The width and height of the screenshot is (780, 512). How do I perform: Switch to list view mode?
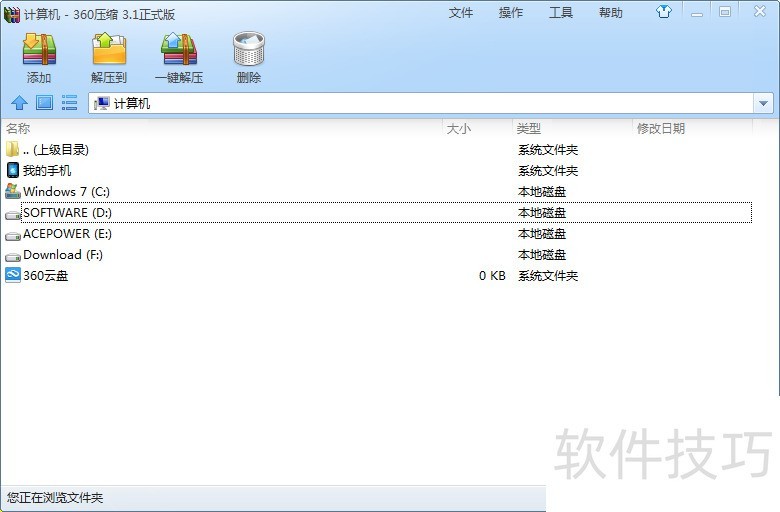[69, 103]
